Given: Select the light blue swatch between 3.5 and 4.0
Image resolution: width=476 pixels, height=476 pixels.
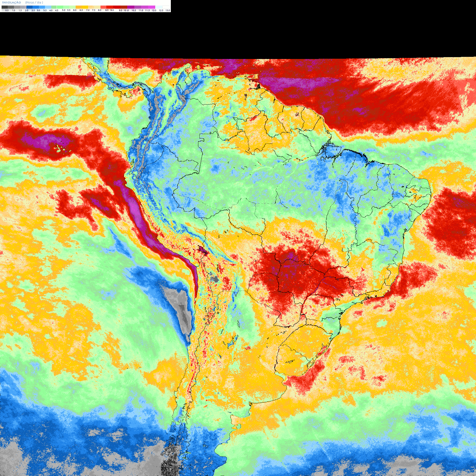Looking at the screenshot, I should click(48, 7).
